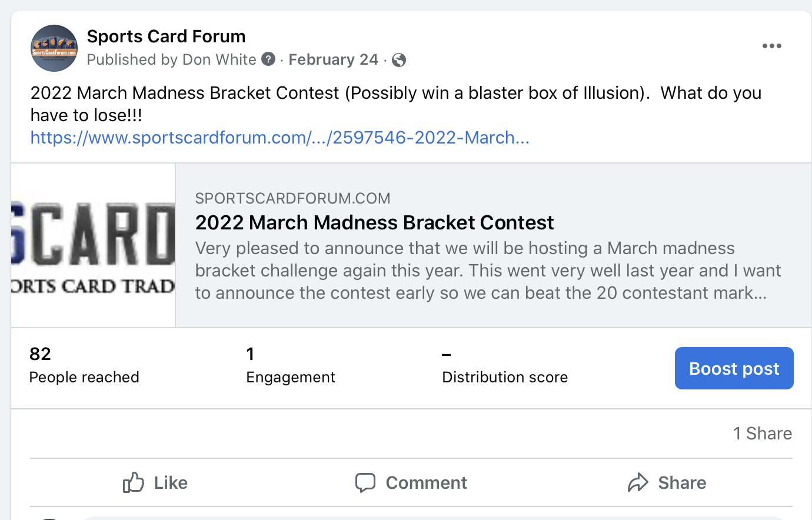Open the three-dot post options menu
This screenshot has width=812, height=520.
771,46
